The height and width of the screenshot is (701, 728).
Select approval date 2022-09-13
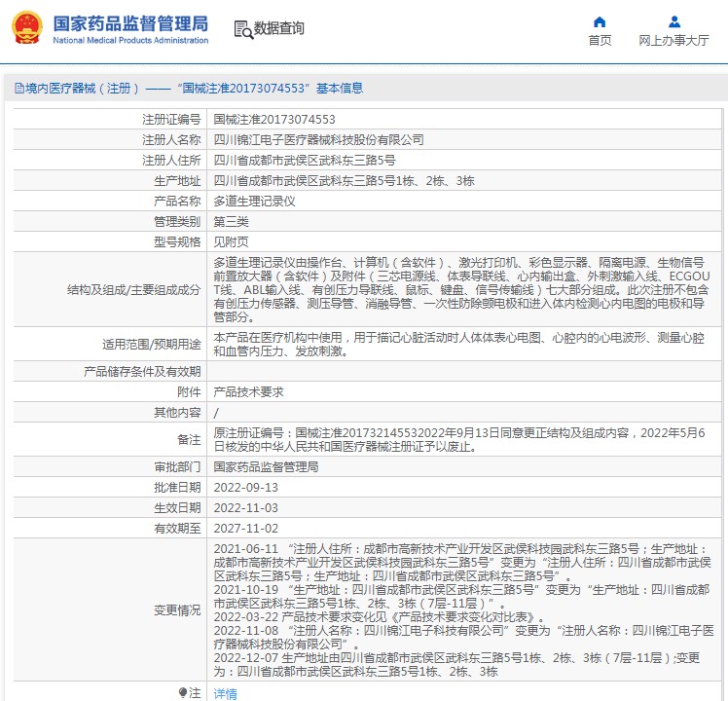pos(245,488)
